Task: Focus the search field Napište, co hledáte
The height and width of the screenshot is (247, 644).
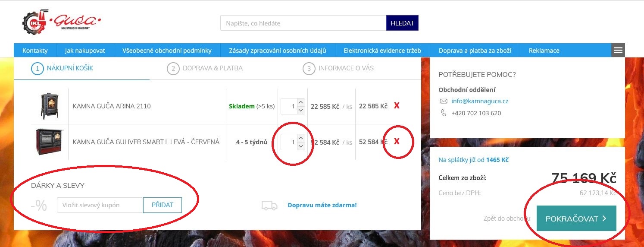Action: [x=303, y=23]
